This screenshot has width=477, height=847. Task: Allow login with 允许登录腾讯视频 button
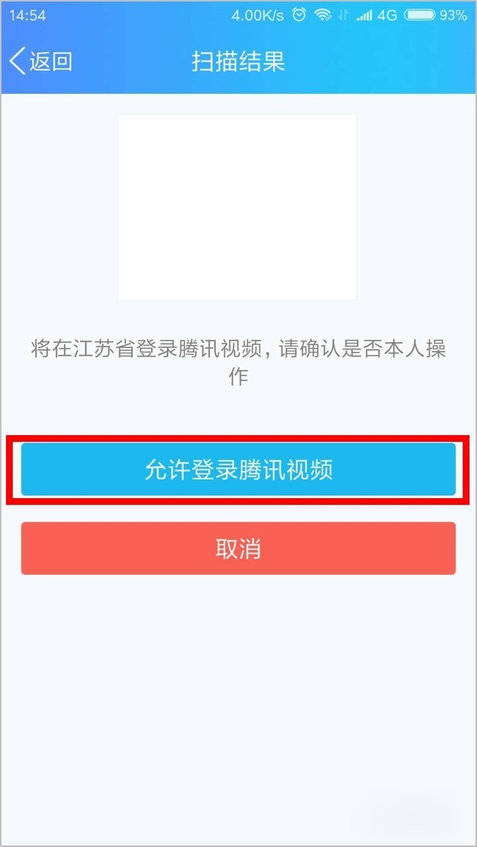(238, 469)
